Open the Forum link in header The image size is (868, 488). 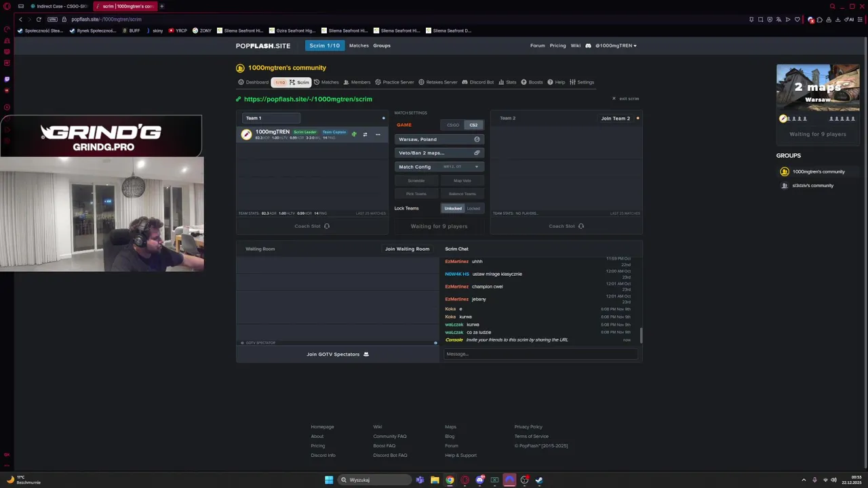coord(538,45)
